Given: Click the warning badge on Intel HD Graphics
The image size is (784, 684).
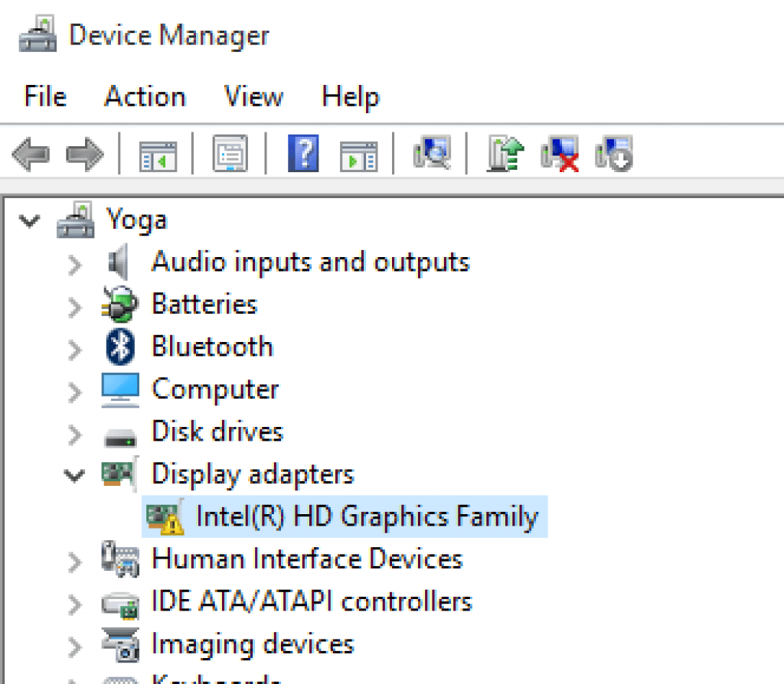Looking at the screenshot, I should tap(172, 524).
